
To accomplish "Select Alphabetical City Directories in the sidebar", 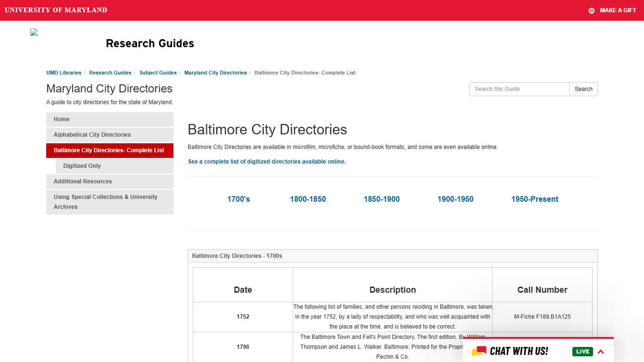I will pos(92,135).
